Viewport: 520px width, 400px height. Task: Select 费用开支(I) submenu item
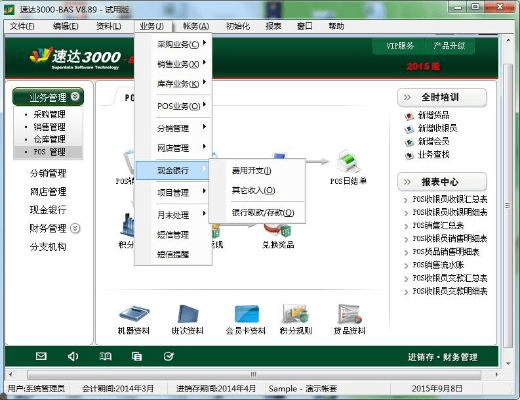click(x=257, y=171)
